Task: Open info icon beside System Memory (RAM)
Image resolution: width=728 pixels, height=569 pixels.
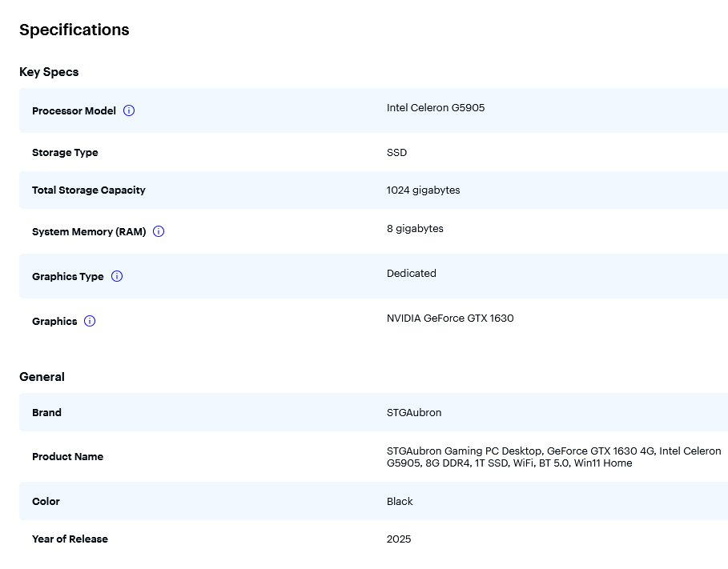Action: tap(159, 231)
